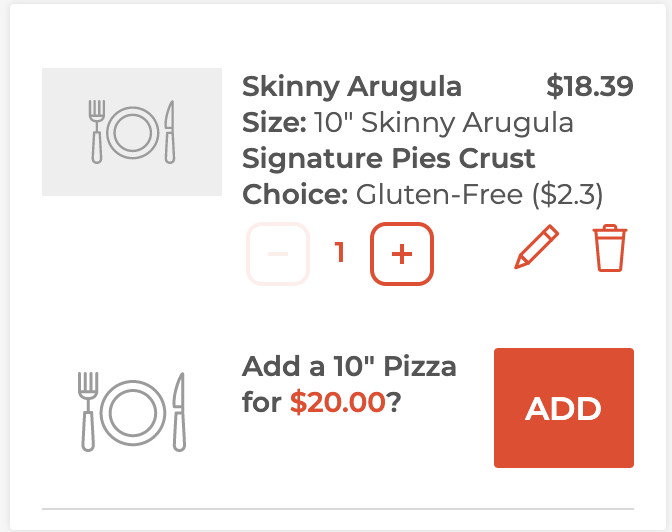Click the Skinny Arugula placeholder plate thumbnail
This screenshot has width=672, height=532.
coord(132,132)
